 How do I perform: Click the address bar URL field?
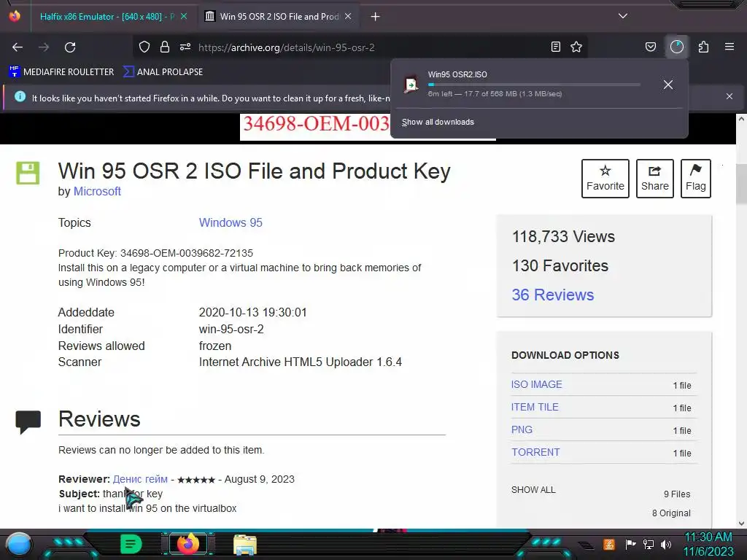[362, 47]
